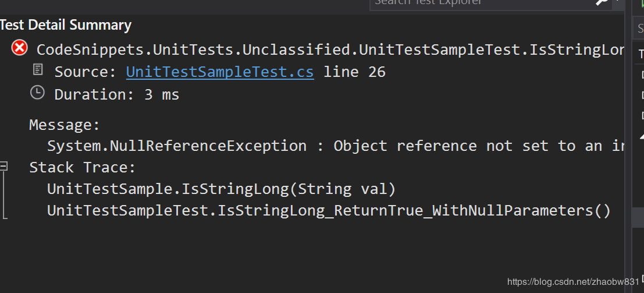Click the search magnifier icon
The height and width of the screenshot is (293, 644).
pyautogui.click(x=602, y=2)
